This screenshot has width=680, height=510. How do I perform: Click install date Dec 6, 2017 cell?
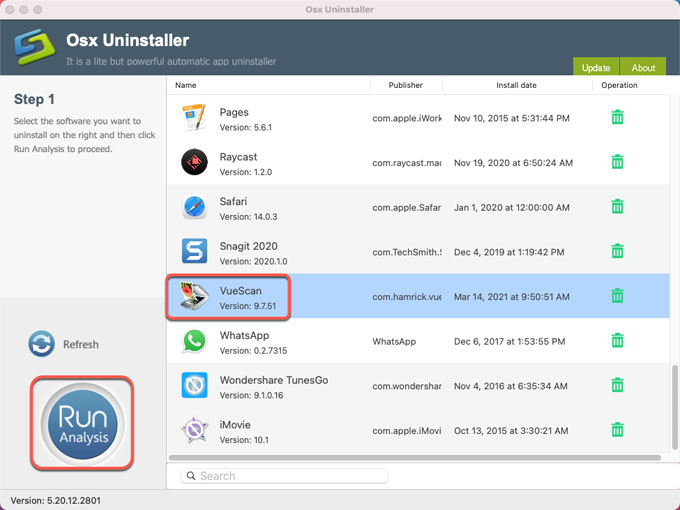(x=509, y=342)
